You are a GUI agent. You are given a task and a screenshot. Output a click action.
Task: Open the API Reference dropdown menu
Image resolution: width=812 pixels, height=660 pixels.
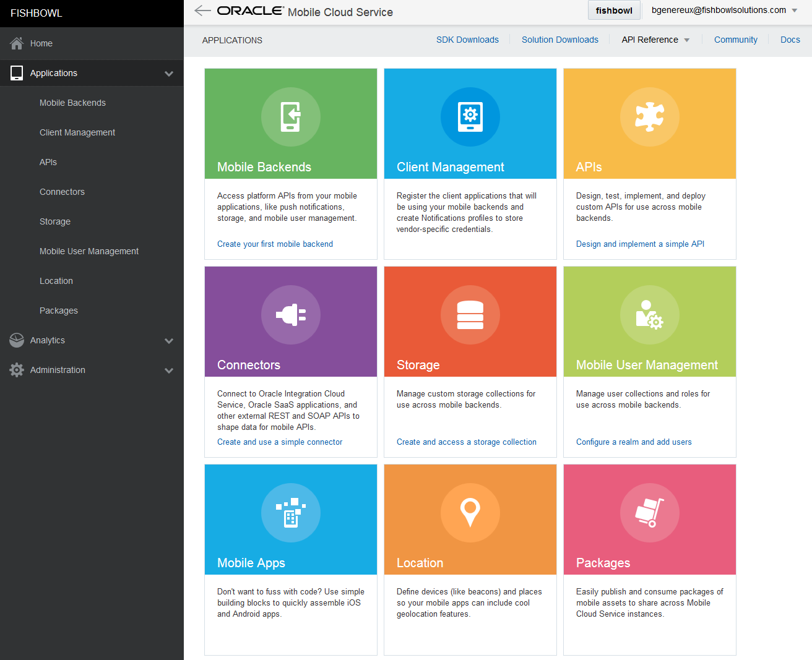pyautogui.click(x=655, y=40)
